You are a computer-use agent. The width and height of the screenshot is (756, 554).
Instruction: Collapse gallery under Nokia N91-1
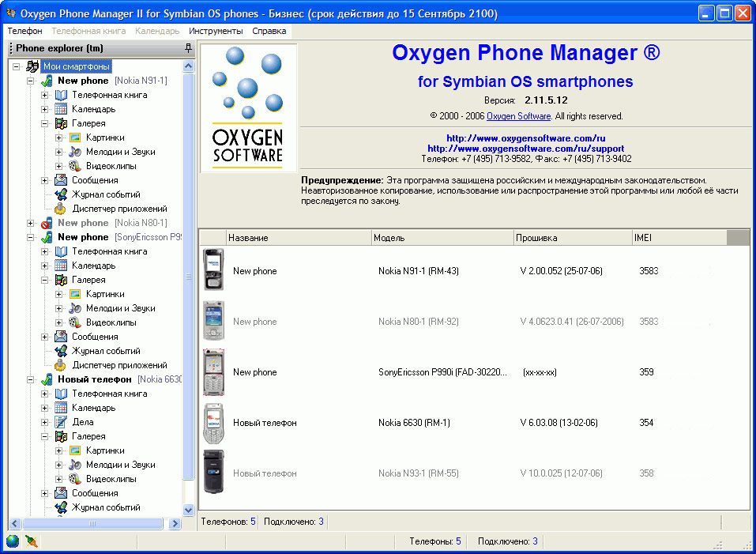click(44, 123)
